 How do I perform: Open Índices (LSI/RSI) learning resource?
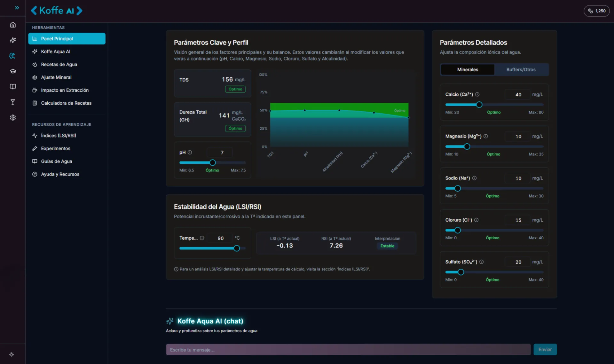click(58, 136)
